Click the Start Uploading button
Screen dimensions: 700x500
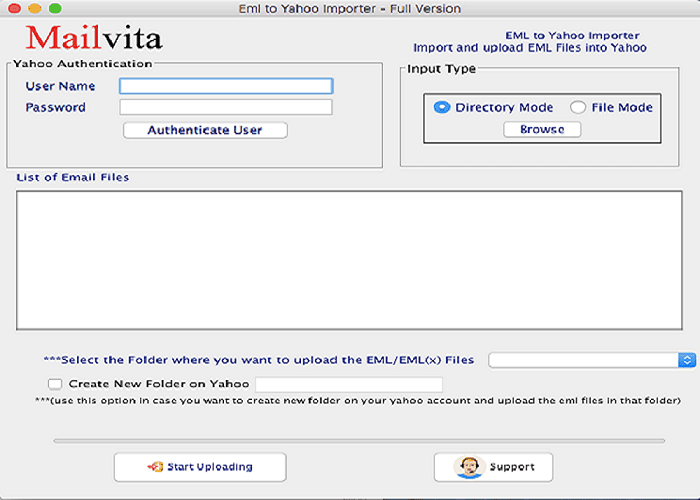pyautogui.click(x=200, y=467)
